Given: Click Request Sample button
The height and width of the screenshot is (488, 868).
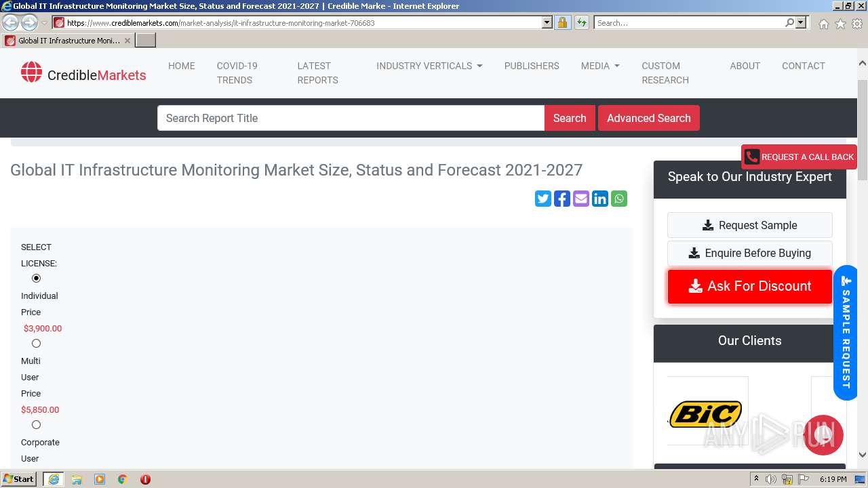Looking at the screenshot, I should pyautogui.click(x=750, y=225).
